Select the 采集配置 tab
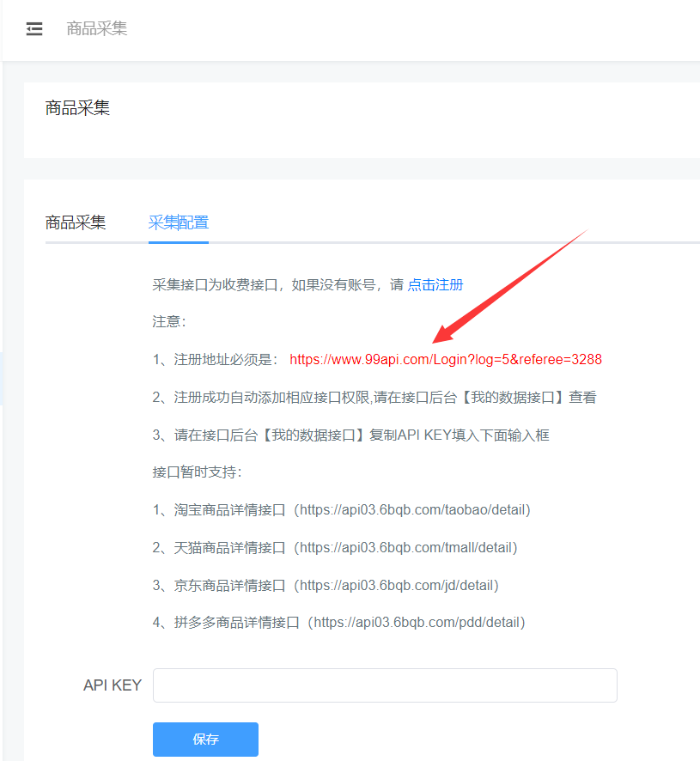Image resolution: width=700 pixels, height=761 pixels. [178, 222]
